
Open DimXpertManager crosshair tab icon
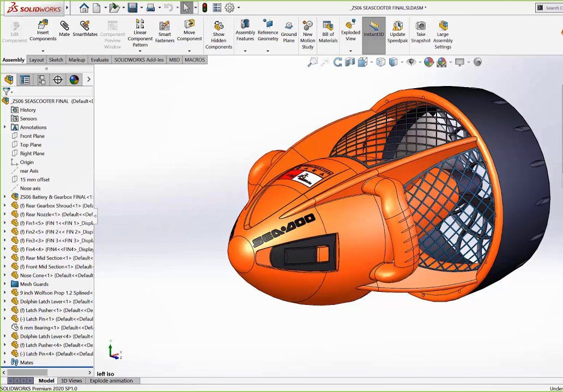[58, 79]
